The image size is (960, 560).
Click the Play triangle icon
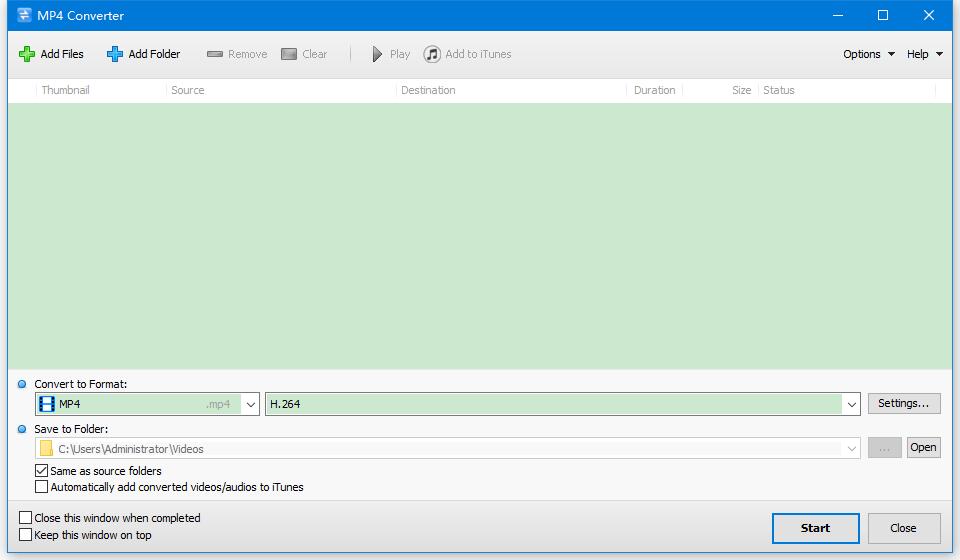(377, 54)
